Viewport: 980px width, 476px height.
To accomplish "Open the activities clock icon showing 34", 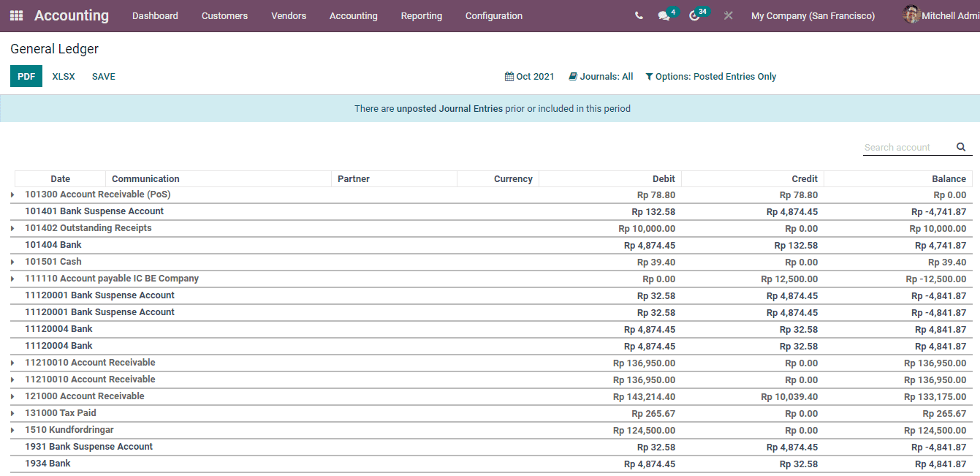I will pyautogui.click(x=694, y=15).
